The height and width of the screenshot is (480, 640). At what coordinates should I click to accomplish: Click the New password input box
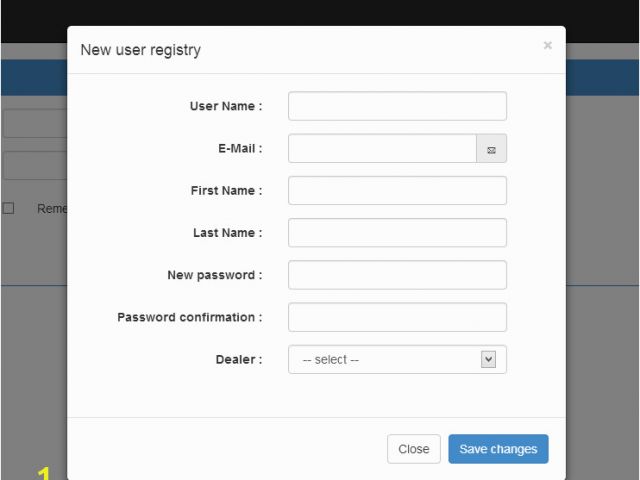[x=397, y=275]
